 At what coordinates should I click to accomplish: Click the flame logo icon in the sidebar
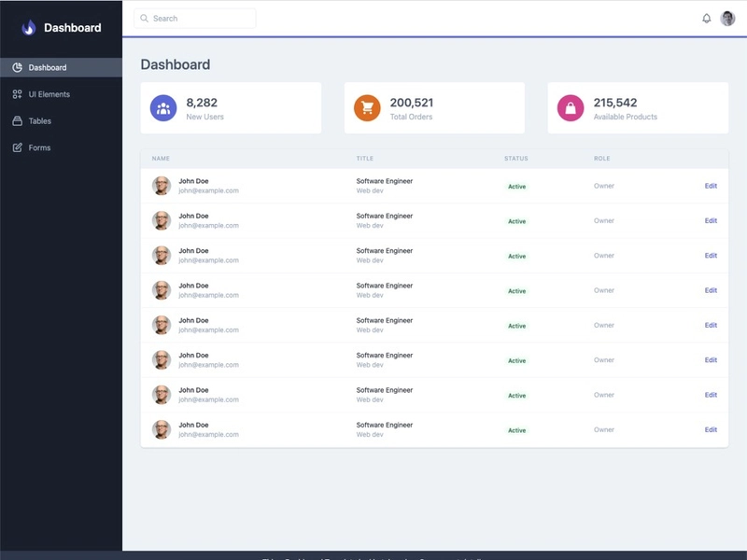coord(29,28)
